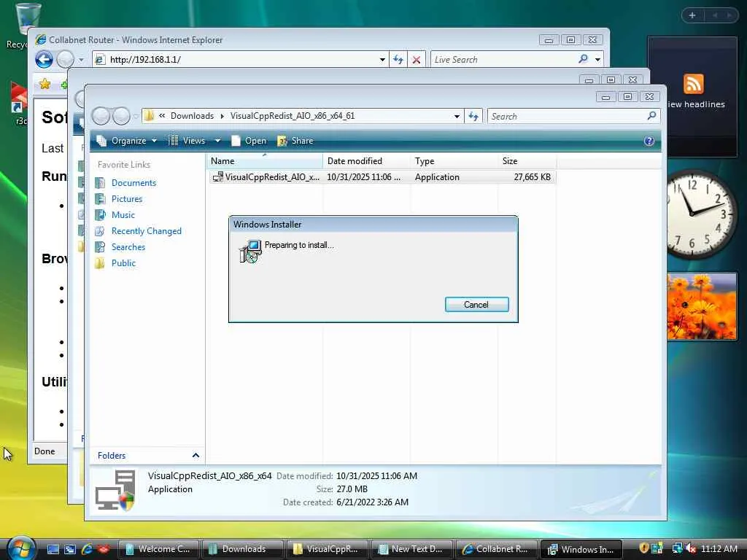Click the red quick launch icon
This screenshot has height=560, width=747.
coord(104,549)
